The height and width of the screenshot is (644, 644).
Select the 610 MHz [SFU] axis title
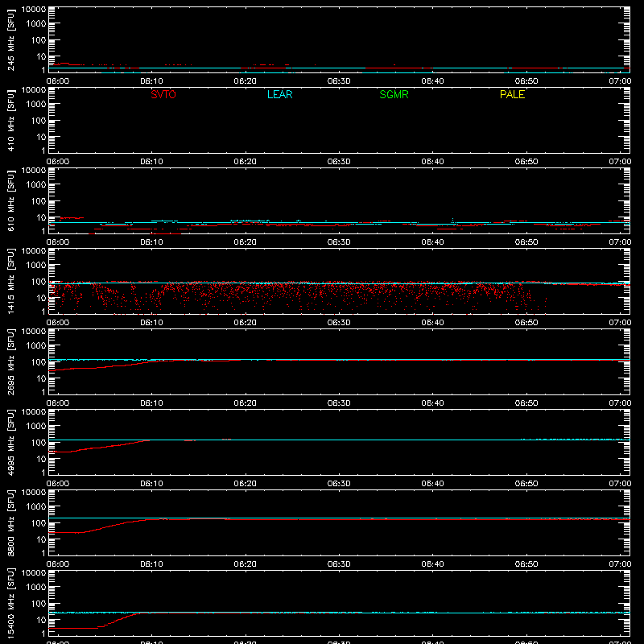pos(11,200)
